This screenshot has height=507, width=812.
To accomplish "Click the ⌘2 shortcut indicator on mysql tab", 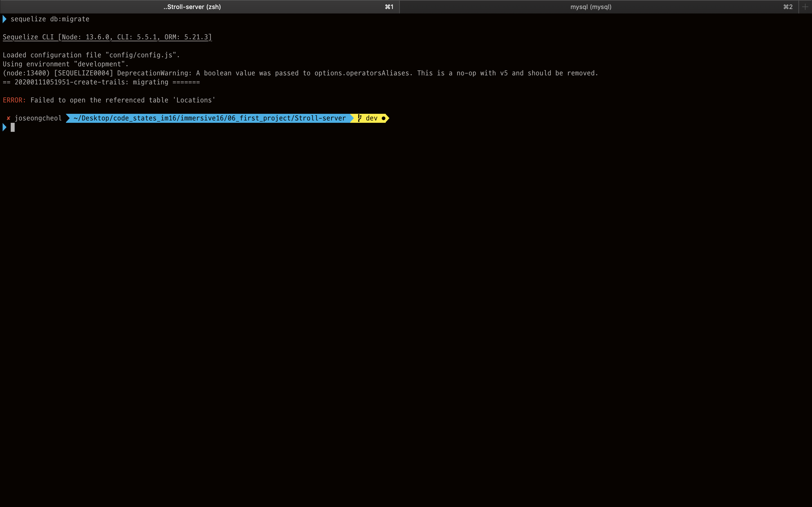I will pyautogui.click(x=788, y=7).
